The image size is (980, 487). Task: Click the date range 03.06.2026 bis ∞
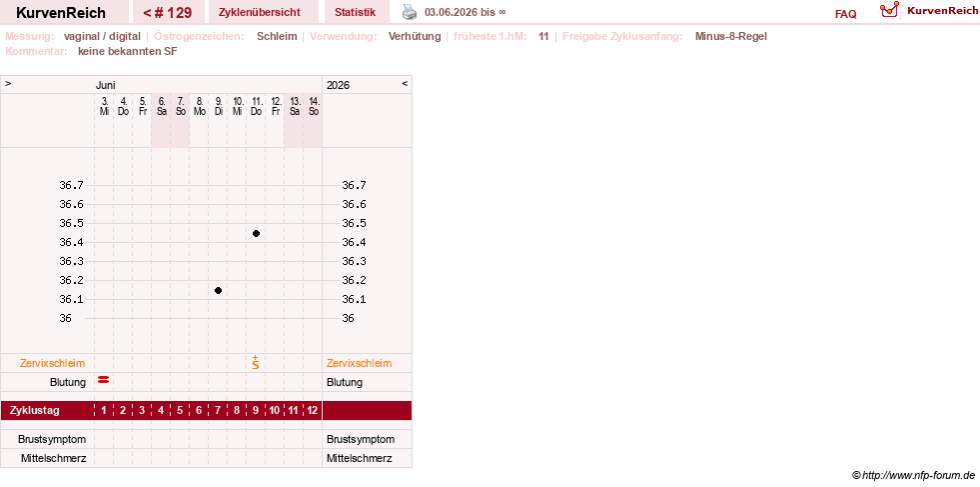(x=465, y=12)
